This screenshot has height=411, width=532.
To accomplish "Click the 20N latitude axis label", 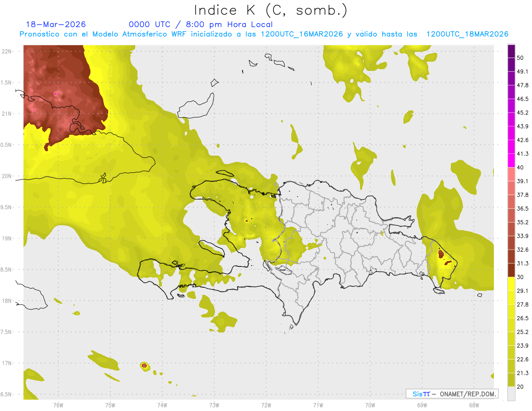I will tap(7, 176).
